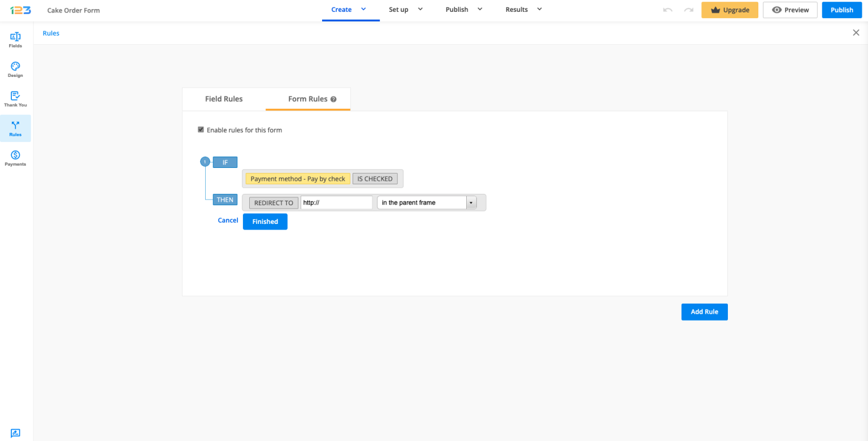Click the Form Rules help question icon
Screen dimensions: 868x441
point(333,99)
